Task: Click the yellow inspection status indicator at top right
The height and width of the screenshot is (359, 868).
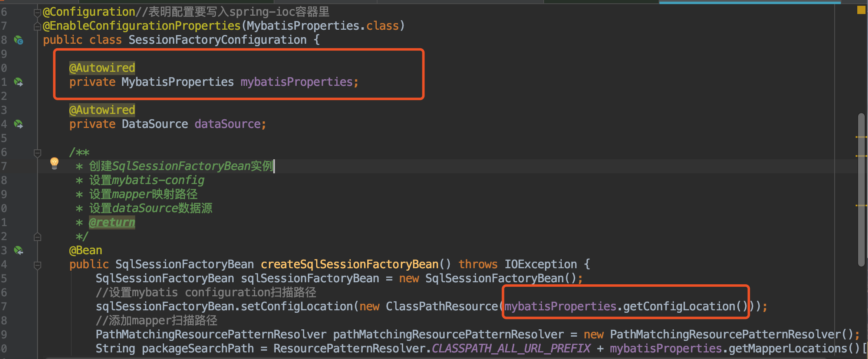Action: (861, 10)
